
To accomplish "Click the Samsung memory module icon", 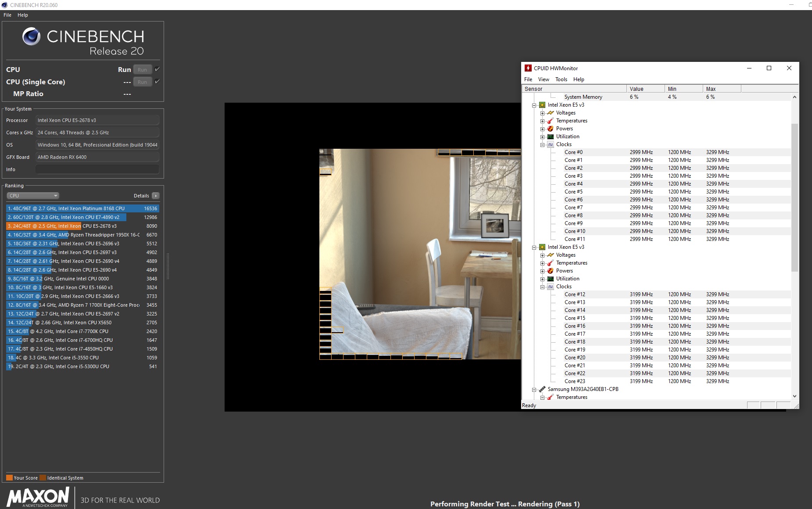I will coord(542,389).
